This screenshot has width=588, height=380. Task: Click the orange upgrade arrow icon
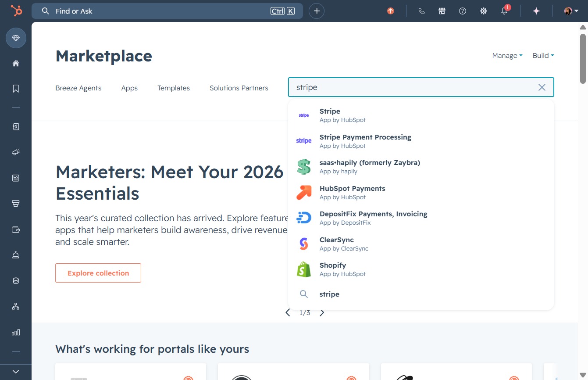(x=391, y=11)
